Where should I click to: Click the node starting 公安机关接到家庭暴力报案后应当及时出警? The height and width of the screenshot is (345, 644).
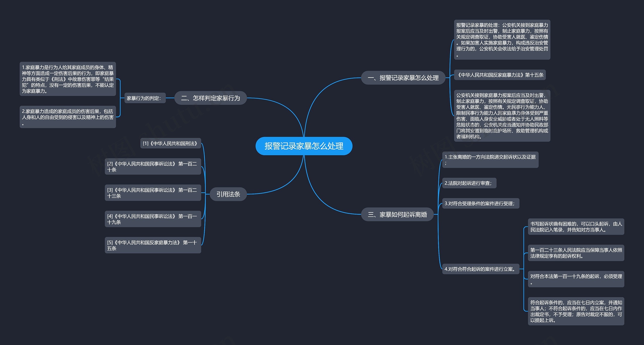pyautogui.click(x=502, y=116)
